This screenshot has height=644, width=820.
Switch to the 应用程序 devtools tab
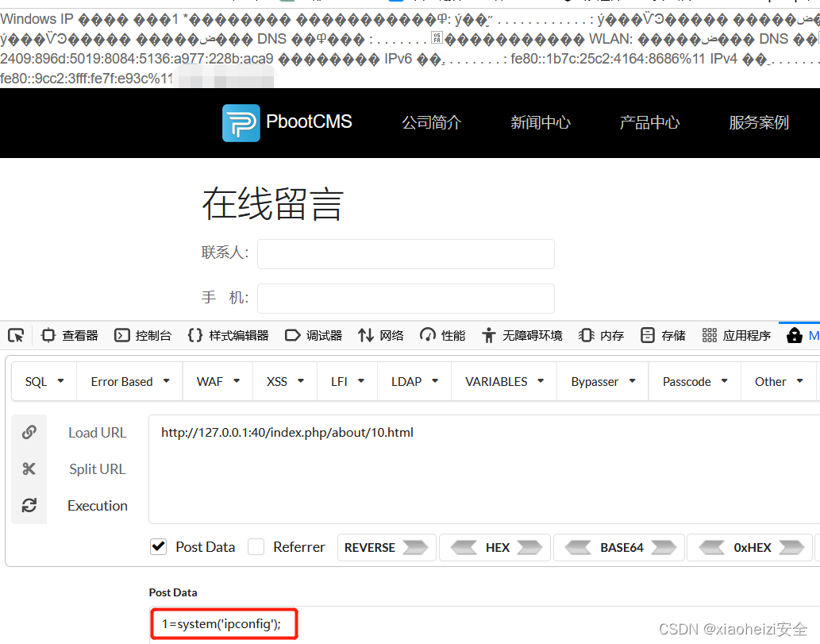(736, 335)
